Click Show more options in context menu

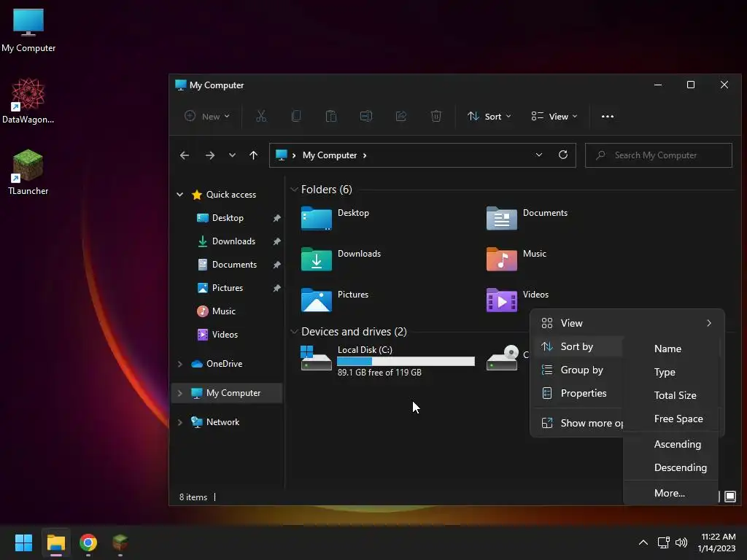click(578, 423)
